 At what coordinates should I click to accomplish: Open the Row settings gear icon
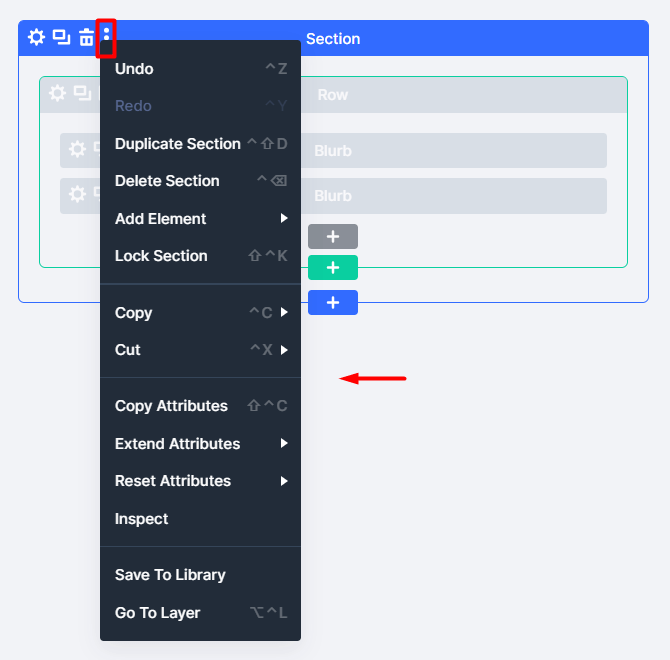coord(58,94)
